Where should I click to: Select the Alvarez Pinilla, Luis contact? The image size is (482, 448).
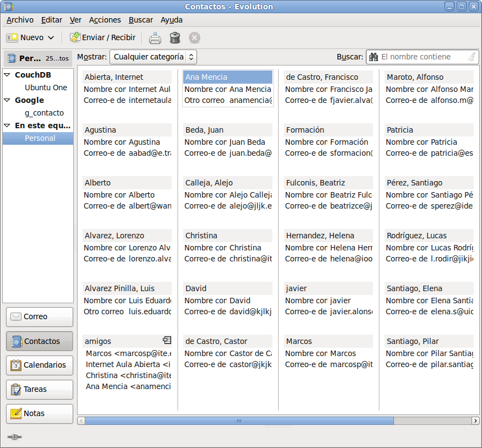[x=127, y=289]
